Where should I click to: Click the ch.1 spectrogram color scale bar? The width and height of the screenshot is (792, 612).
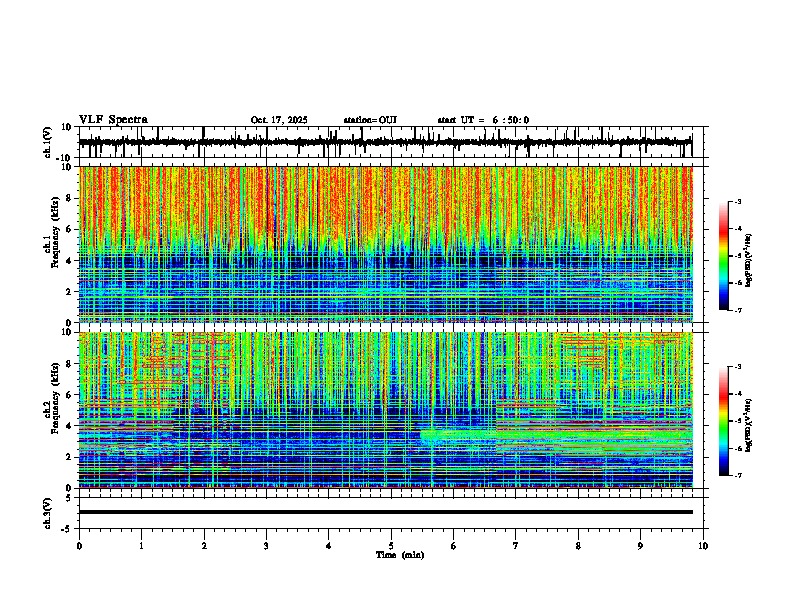point(724,256)
